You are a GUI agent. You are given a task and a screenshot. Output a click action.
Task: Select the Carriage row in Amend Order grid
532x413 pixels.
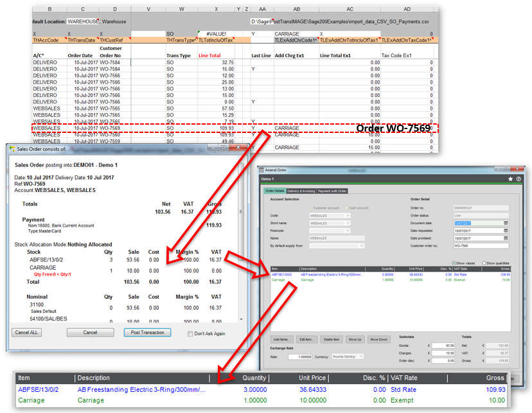pos(391,280)
